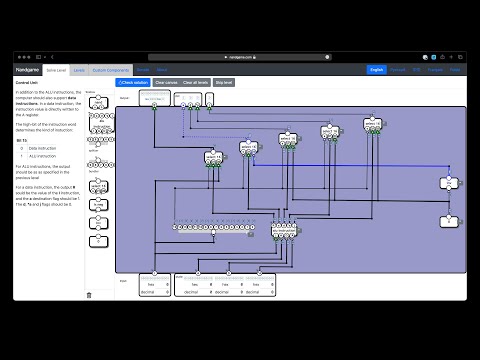
Task: Select the inv node at canvas right edge
Action: pos(449,183)
